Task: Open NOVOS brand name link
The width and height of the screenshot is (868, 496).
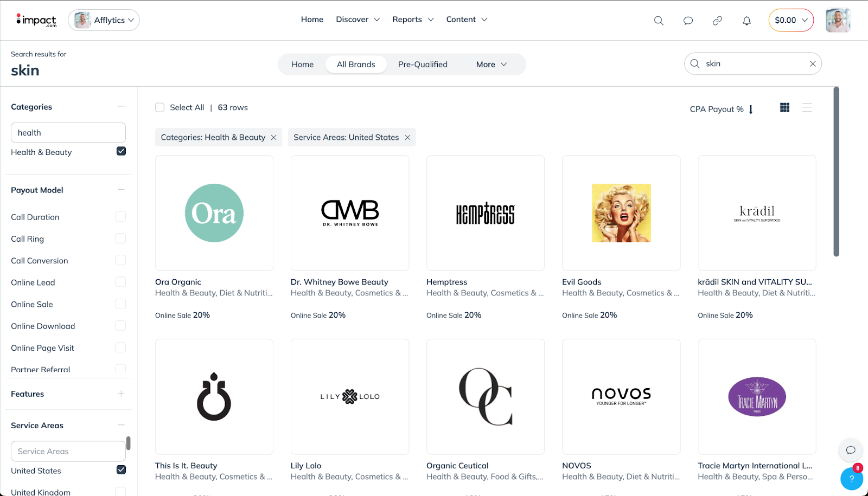Action: tap(577, 466)
